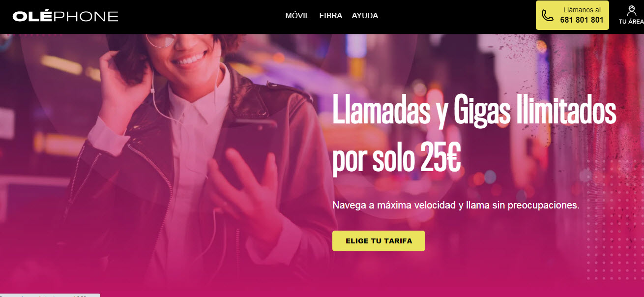Open the FIBRA menu
Screen dimensions: 644x297
point(331,16)
